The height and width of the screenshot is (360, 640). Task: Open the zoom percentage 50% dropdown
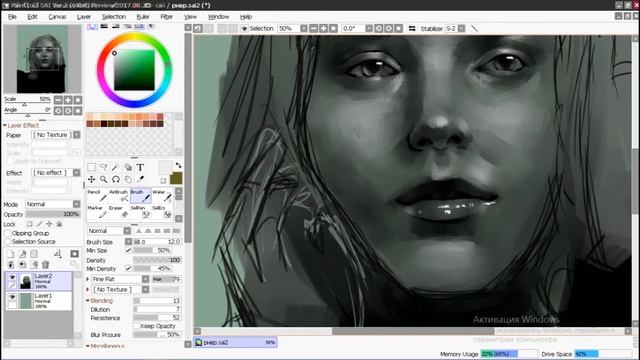tap(304, 29)
